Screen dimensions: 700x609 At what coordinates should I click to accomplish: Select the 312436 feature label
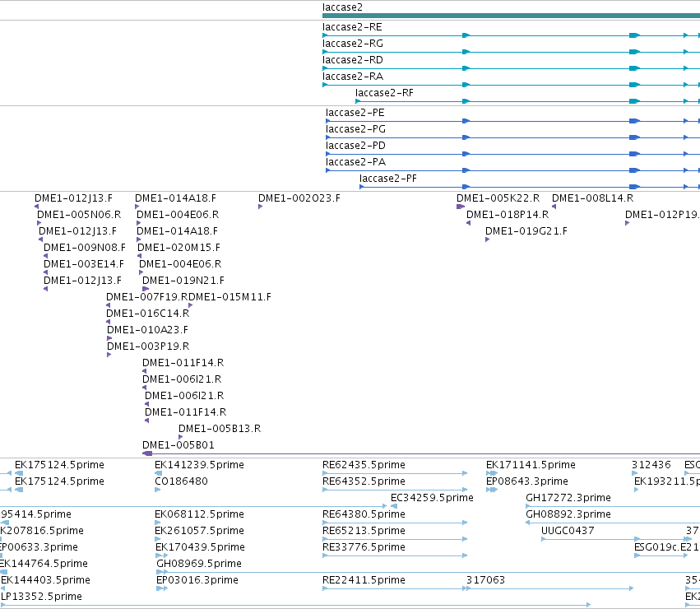651,466
